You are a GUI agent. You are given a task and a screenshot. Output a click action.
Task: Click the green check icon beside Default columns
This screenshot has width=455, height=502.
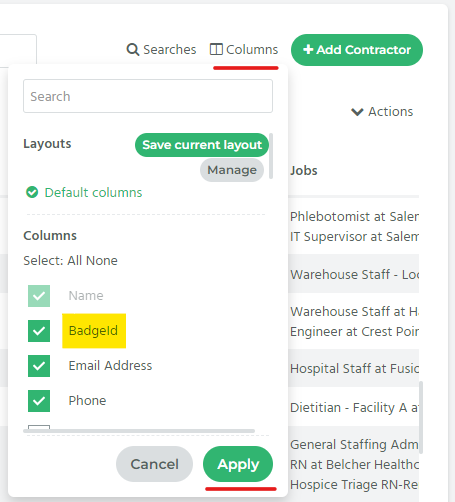[32, 192]
